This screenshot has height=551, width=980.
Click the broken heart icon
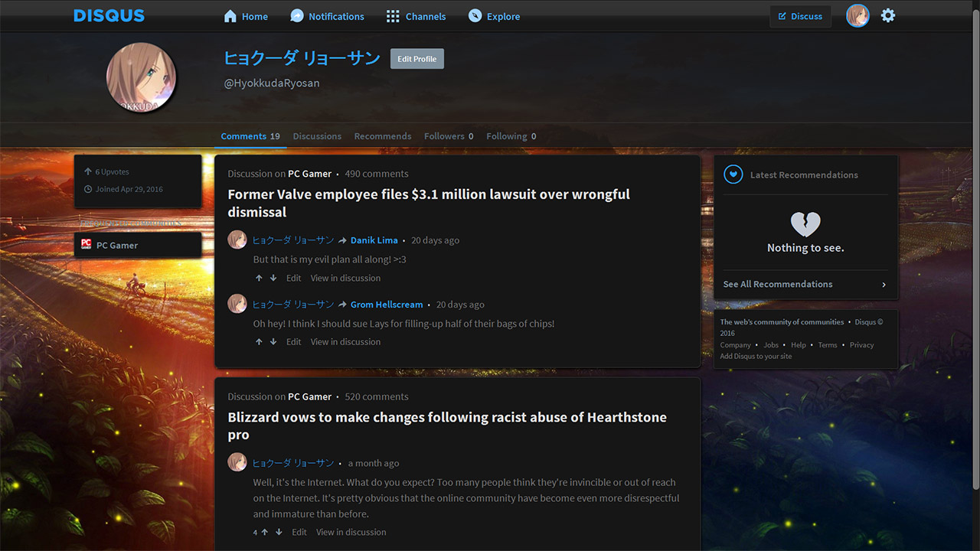[805, 224]
